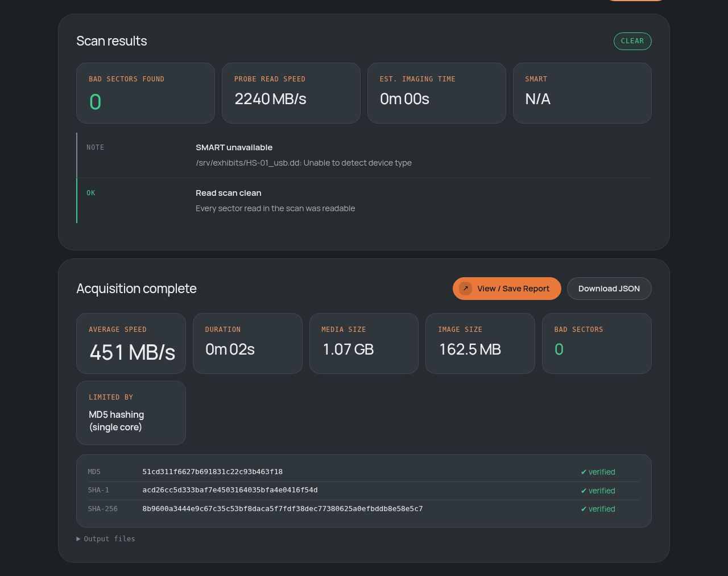This screenshot has height=576, width=728.
Task: Click the Scan results heading
Action: (111, 41)
